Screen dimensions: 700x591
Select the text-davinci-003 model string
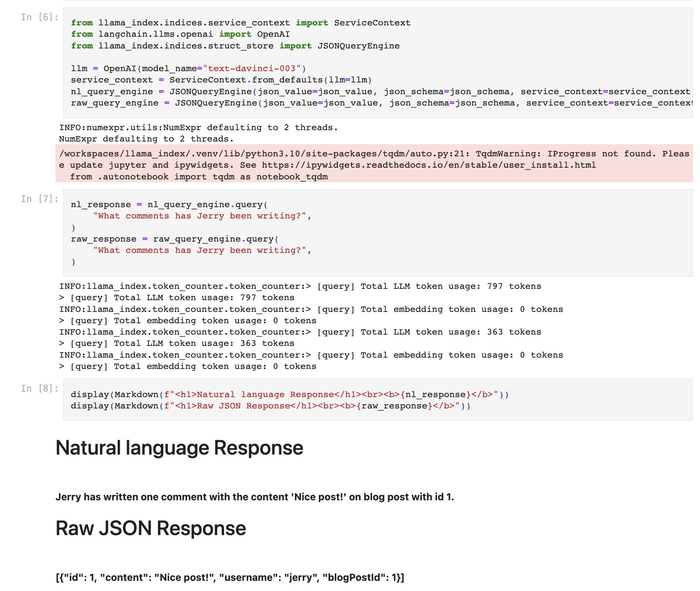[255, 68]
